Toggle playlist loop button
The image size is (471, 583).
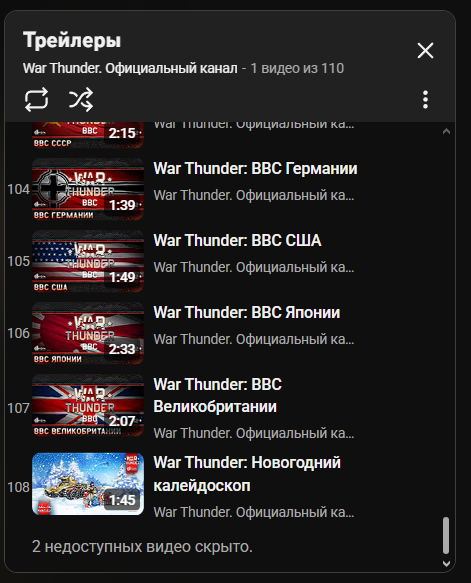click(x=36, y=100)
